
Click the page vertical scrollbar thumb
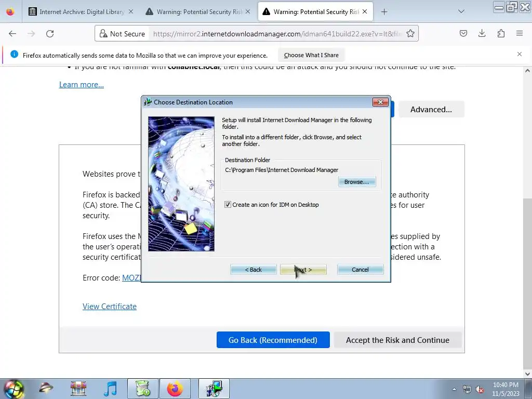pos(527,283)
